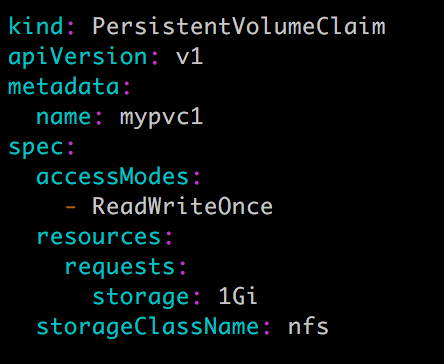Click the storage key under requests
The image size is (444, 364).
coord(141,298)
